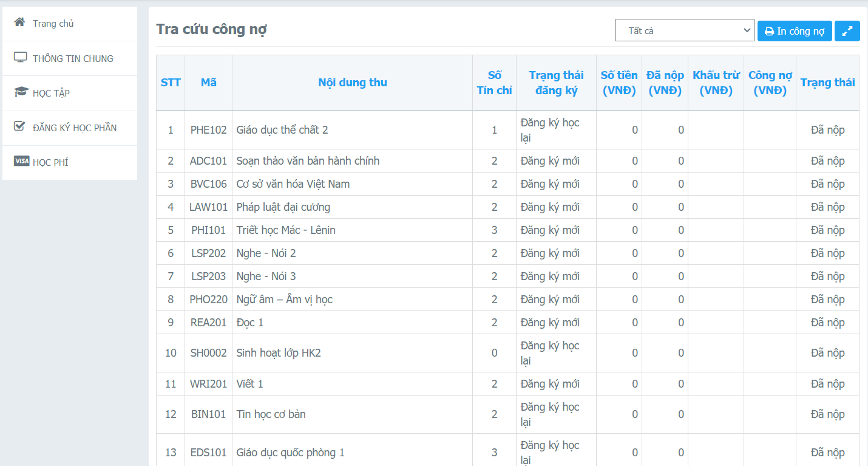Click the Nội dung thu column header
Viewport: 868px width, 466px height.
352,83
